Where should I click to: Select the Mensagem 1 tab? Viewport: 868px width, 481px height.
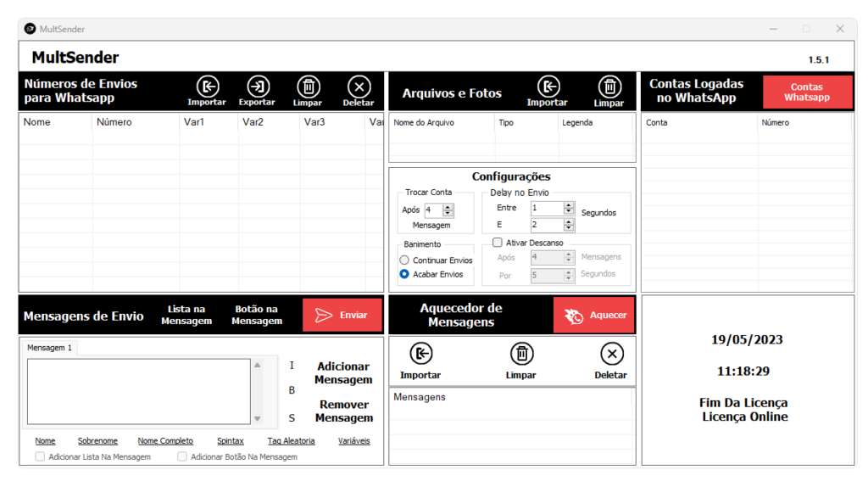49,348
